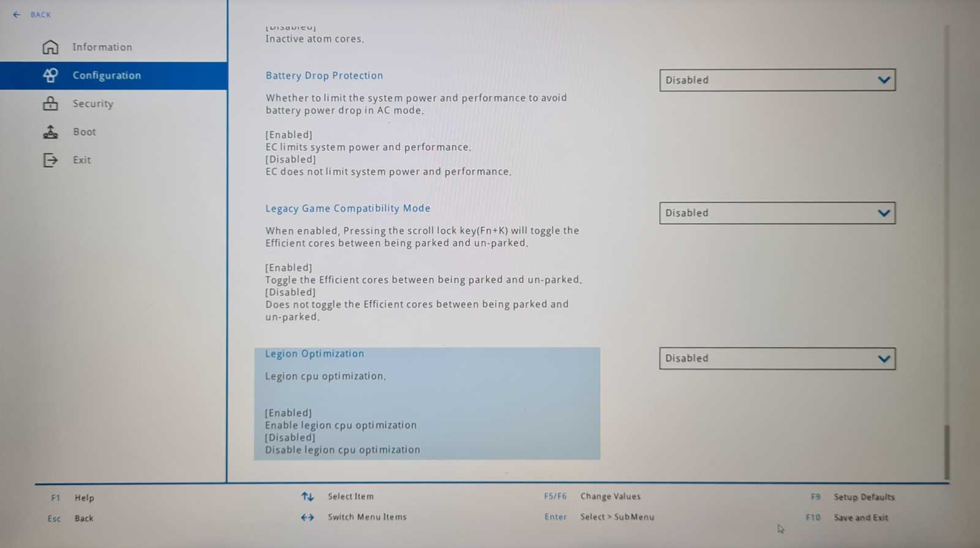Click the Security lock icon

coord(50,104)
